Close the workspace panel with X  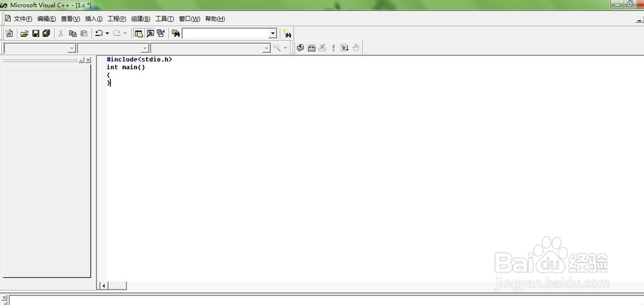tap(88, 60)
